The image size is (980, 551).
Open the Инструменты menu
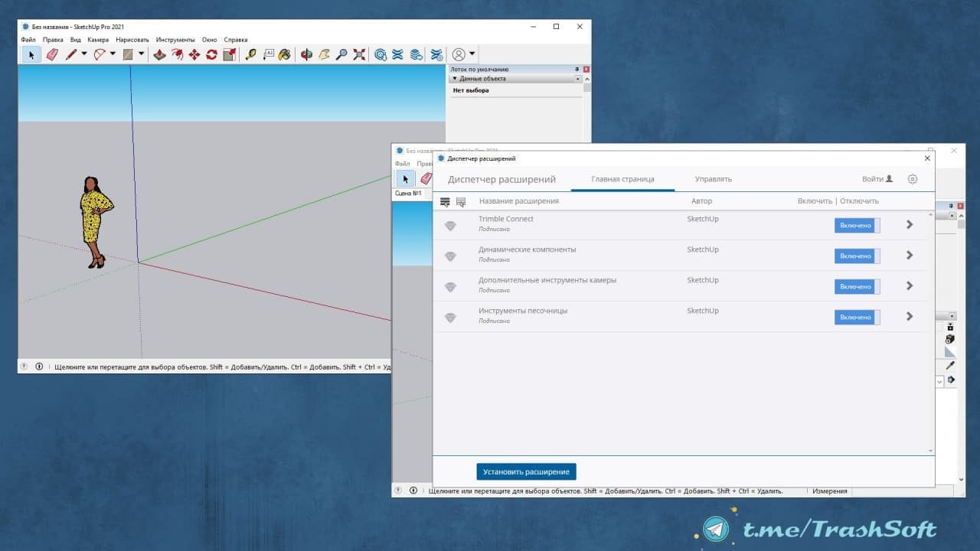(x=175, y=40)
